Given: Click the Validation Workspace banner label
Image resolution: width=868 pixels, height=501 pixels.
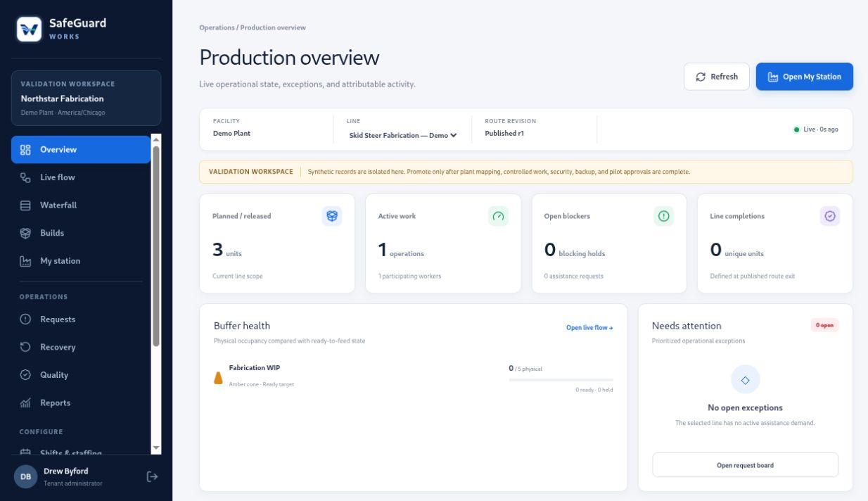Looking at the screenshot, I should tap(251, 172).
